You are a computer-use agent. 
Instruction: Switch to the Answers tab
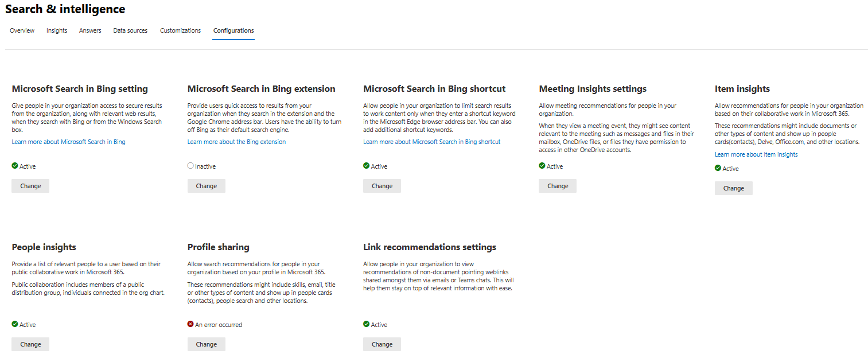[x=89, y=30]
